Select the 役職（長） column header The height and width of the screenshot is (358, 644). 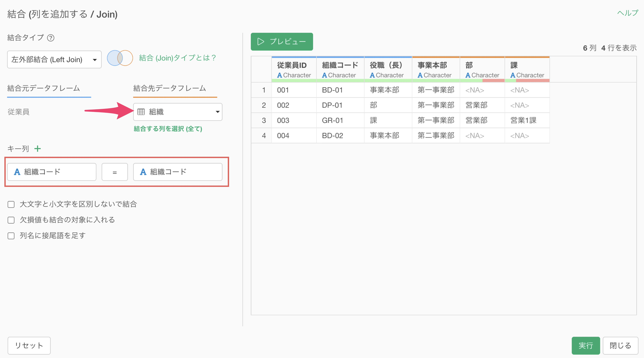click(x=386, y=65)
